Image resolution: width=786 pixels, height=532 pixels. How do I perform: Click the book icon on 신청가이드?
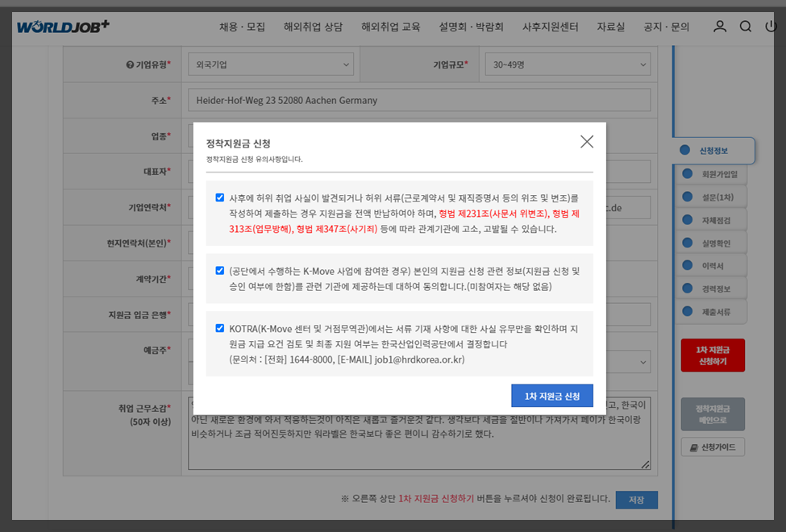coord(694,447)
